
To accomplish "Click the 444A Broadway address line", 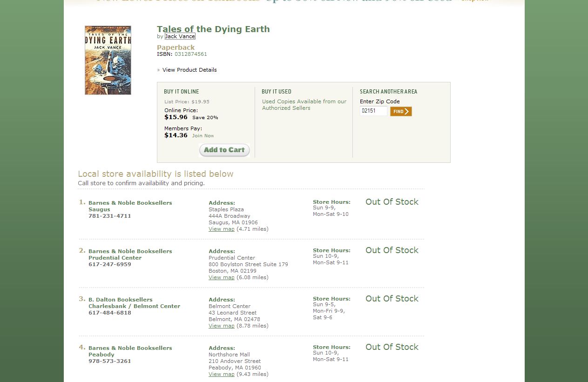I will [230, 216].
